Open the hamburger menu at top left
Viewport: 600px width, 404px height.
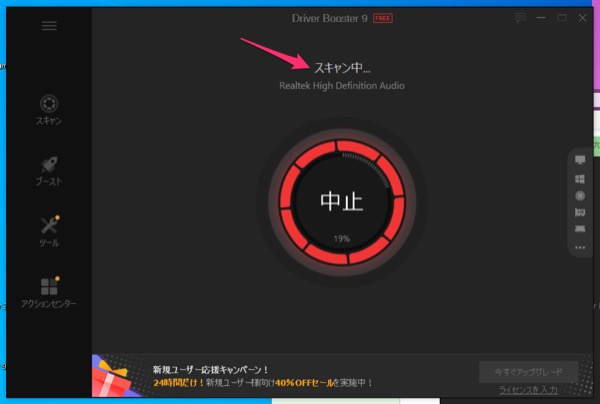49,26
